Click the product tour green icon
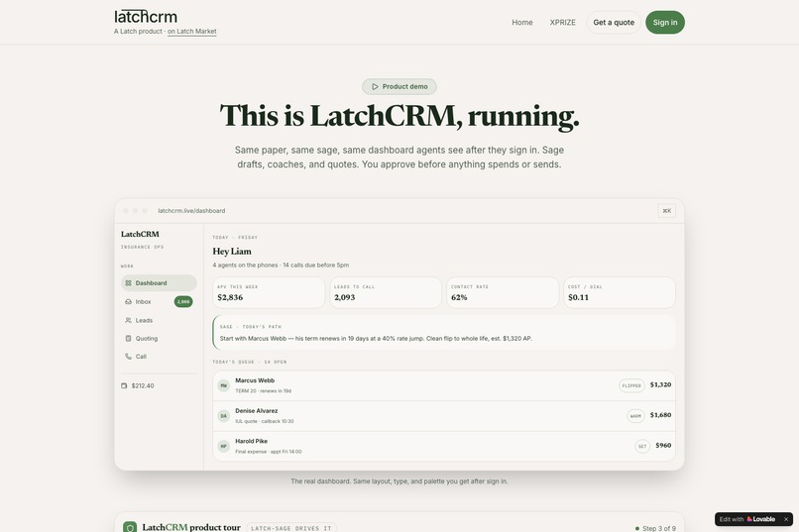Screen dimensions: 799x532 click(x=130, y=527)
